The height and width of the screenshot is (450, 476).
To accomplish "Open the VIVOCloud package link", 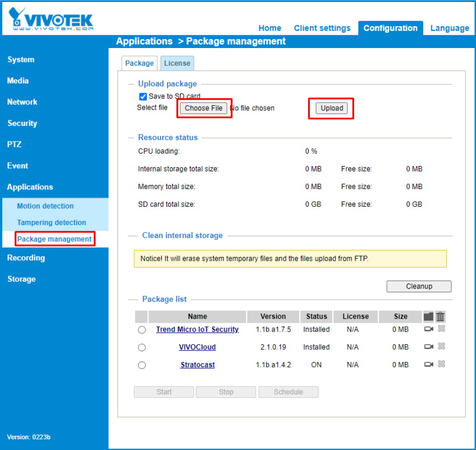I will click(x=197, y=347).
